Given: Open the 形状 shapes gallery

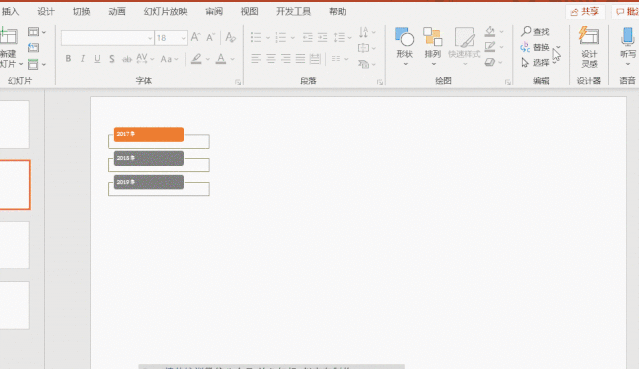Looking at the screenshot, I should [405, 47].
